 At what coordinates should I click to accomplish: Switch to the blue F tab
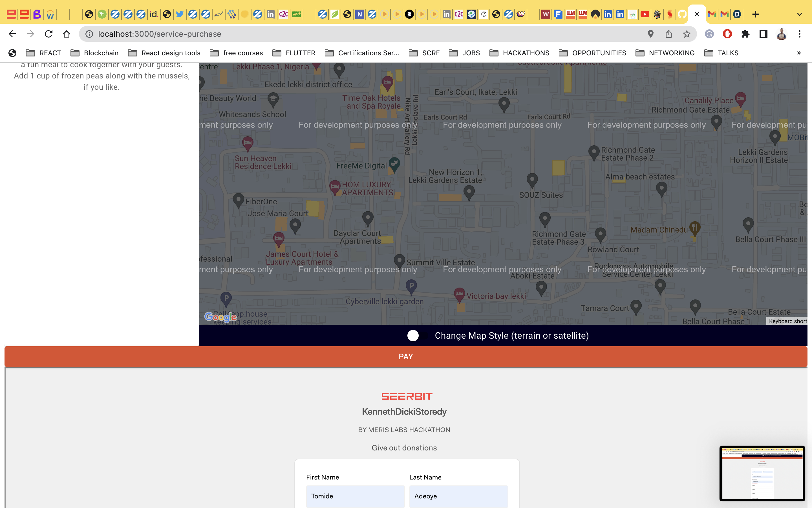558,14
